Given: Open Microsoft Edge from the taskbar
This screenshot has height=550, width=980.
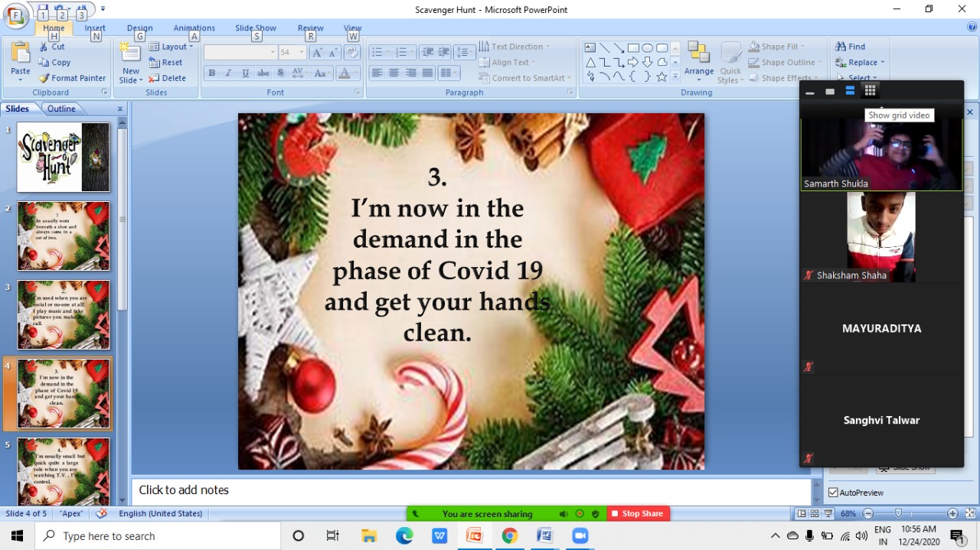Looking at the screenshot, I should [404, 535].
